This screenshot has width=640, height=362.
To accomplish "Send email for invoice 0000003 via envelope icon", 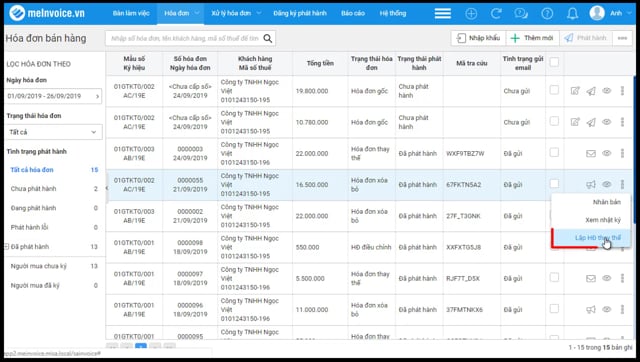I will pos(591,153).
